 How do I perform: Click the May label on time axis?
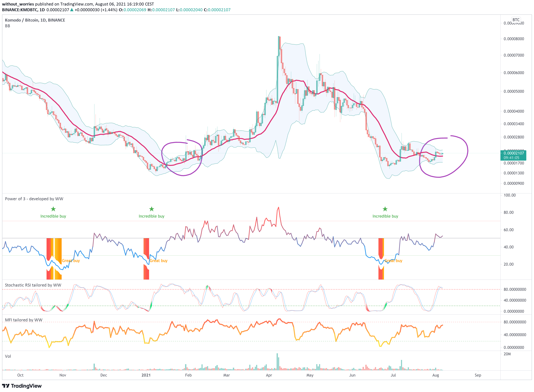point(310,375)
